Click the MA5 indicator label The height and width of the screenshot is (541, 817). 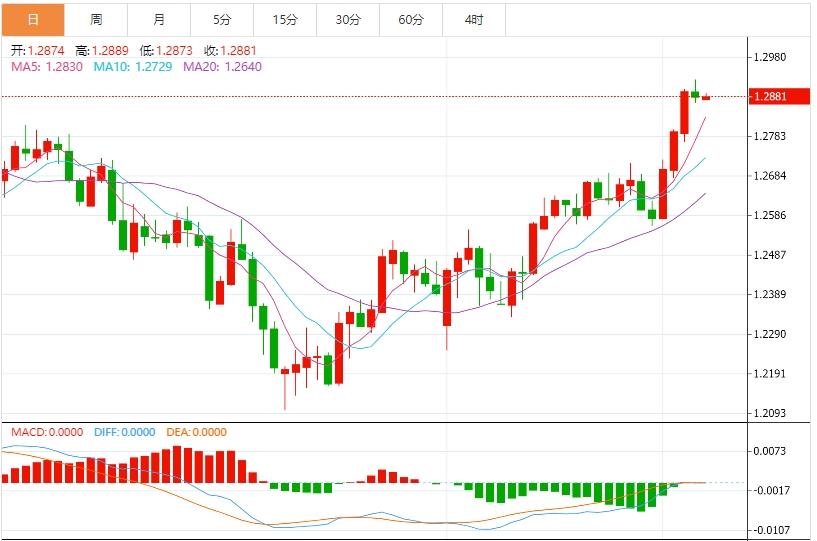click(47, 67)
